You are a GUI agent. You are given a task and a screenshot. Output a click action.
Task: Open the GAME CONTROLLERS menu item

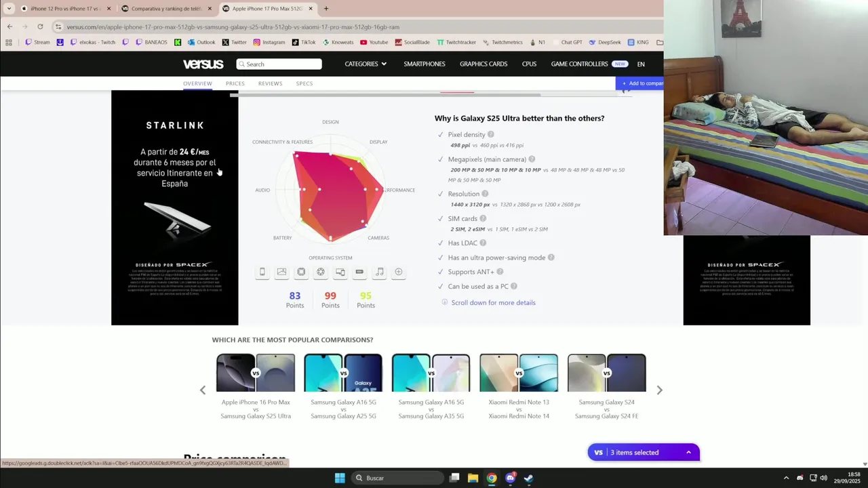pos(579,64)
